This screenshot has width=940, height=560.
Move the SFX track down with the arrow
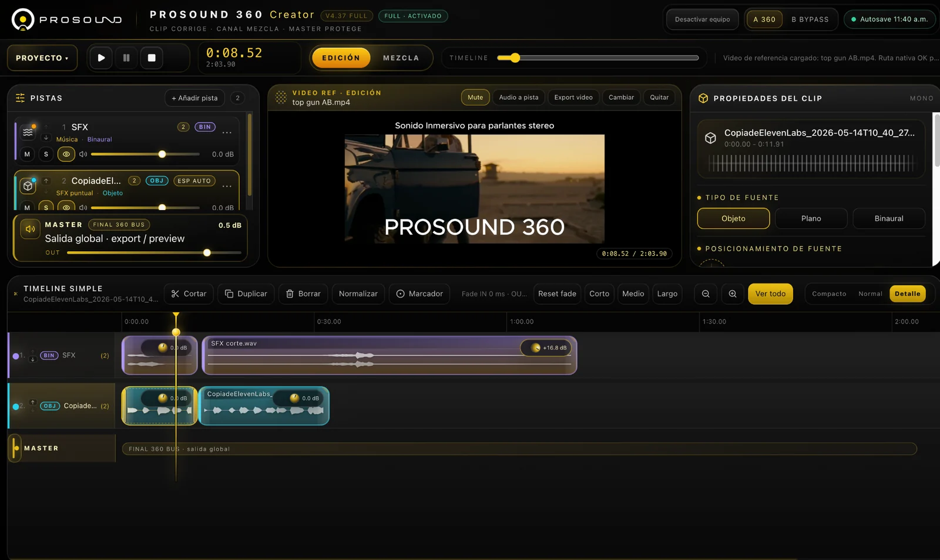46,137
